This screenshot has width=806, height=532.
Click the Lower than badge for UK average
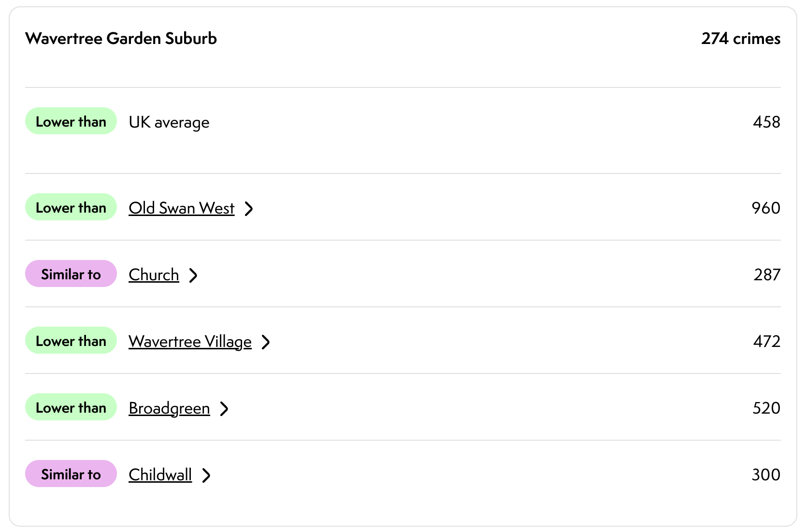point(71,121)
